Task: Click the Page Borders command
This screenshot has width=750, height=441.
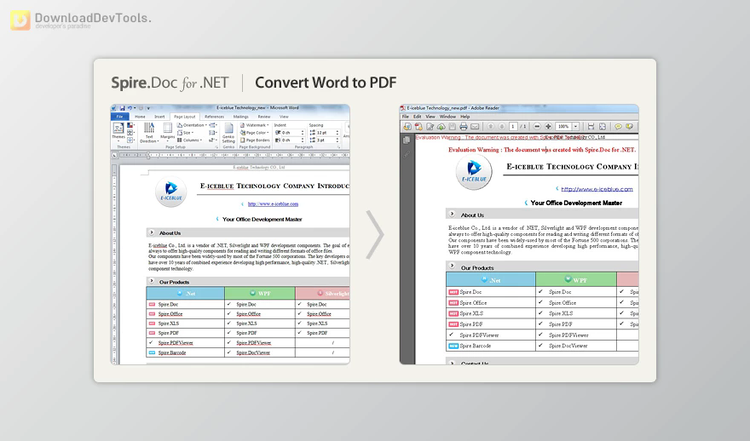Action: pos(255,140)
